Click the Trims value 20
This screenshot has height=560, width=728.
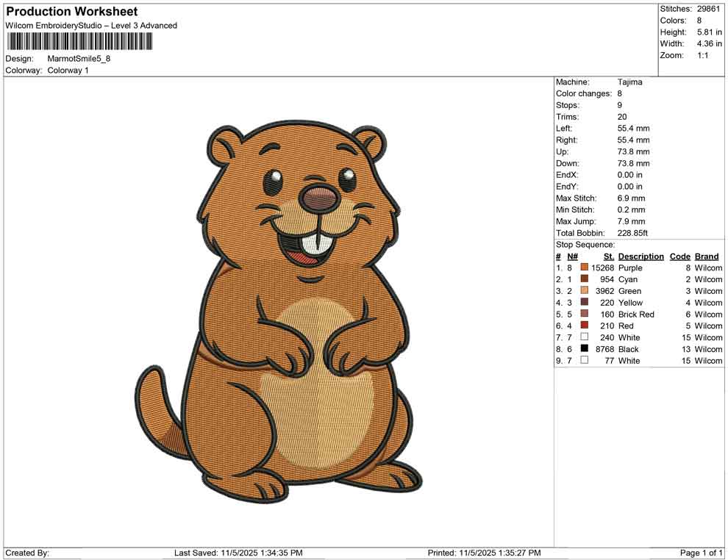click(x=622, y=117)
